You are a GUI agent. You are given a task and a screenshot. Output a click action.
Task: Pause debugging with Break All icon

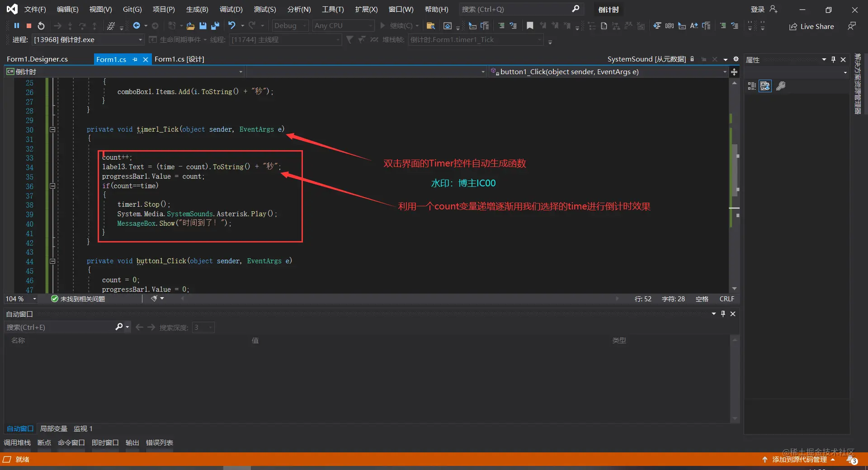(x=17, y=26)
